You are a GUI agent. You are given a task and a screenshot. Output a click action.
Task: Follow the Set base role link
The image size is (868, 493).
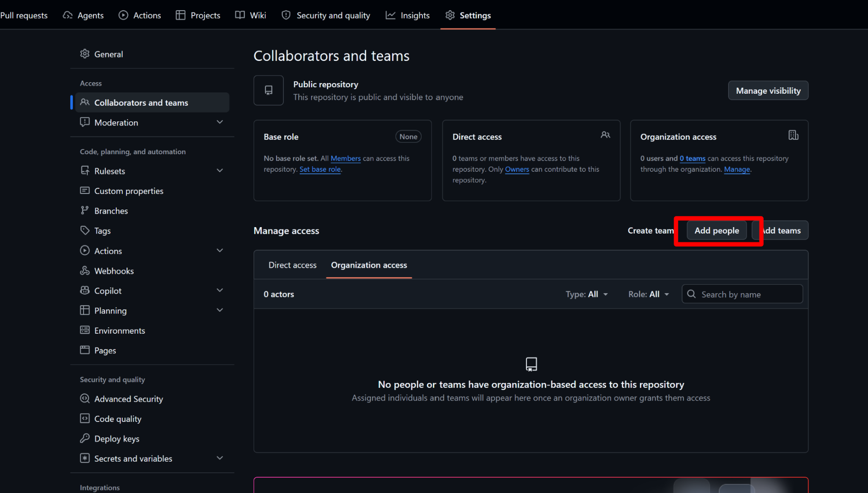click(320, 169)
